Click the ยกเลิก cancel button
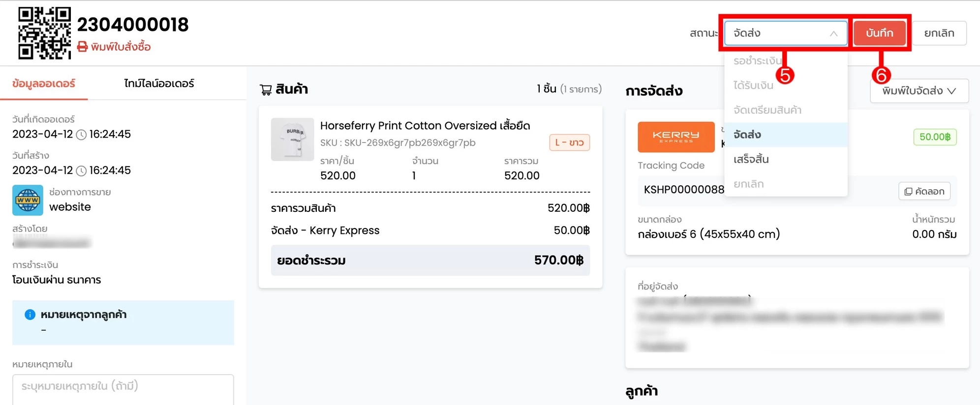The image size is (980, 405). point(939,33)
